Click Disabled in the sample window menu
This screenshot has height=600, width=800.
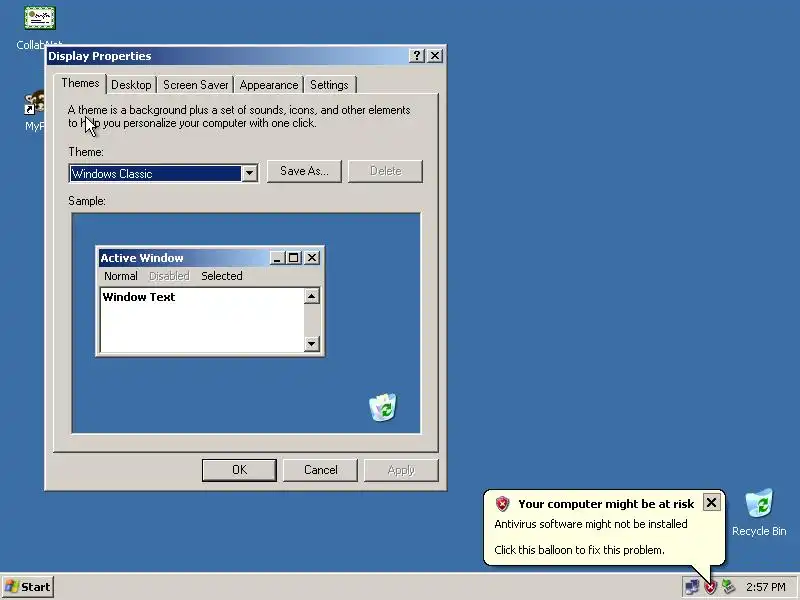click(x=169, y=276)
